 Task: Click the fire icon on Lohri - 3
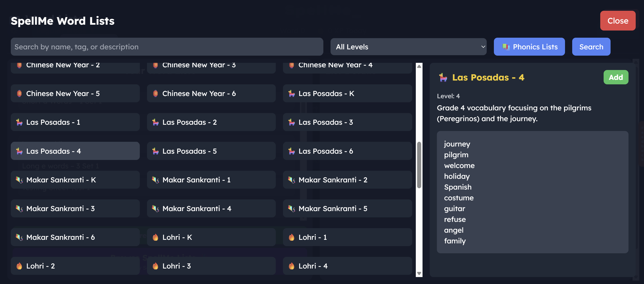click(x=155, y=266)
